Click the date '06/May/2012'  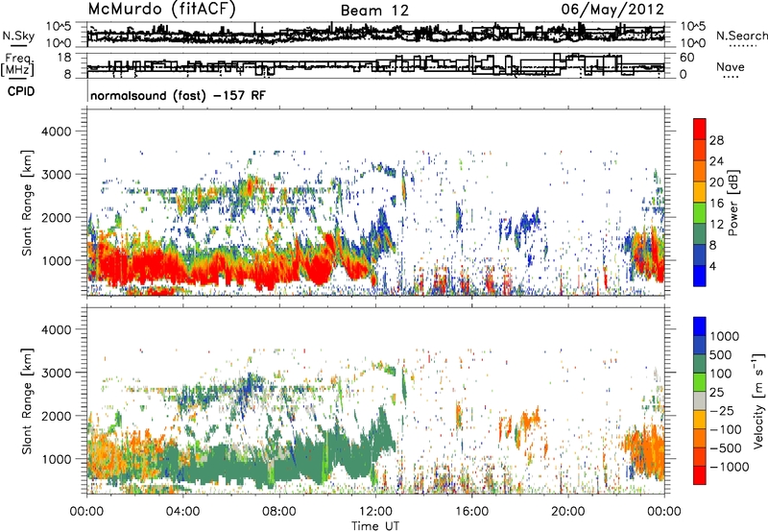(x=612, y=9)
